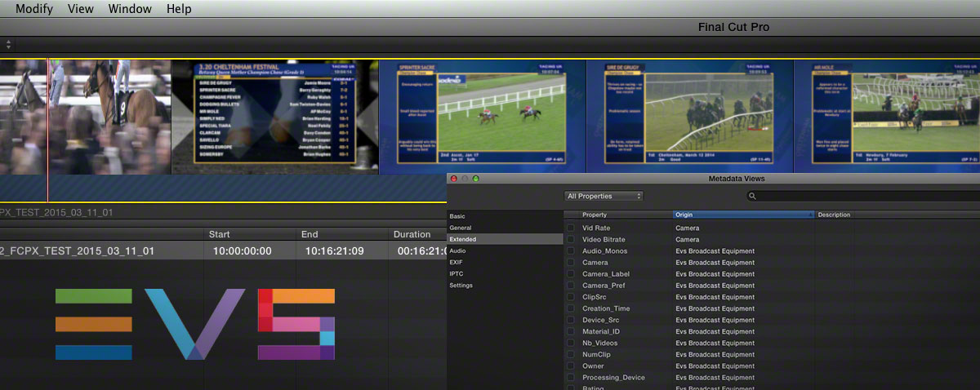Click the Metadata Views search field
This screenshot has width=980, height=390.
(862, 196)
